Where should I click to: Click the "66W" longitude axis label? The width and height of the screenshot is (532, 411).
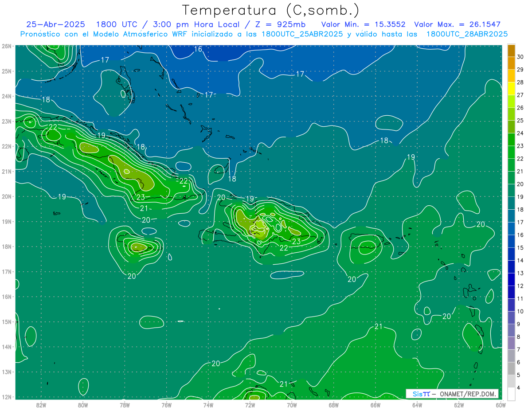click(x=375, y=405)
